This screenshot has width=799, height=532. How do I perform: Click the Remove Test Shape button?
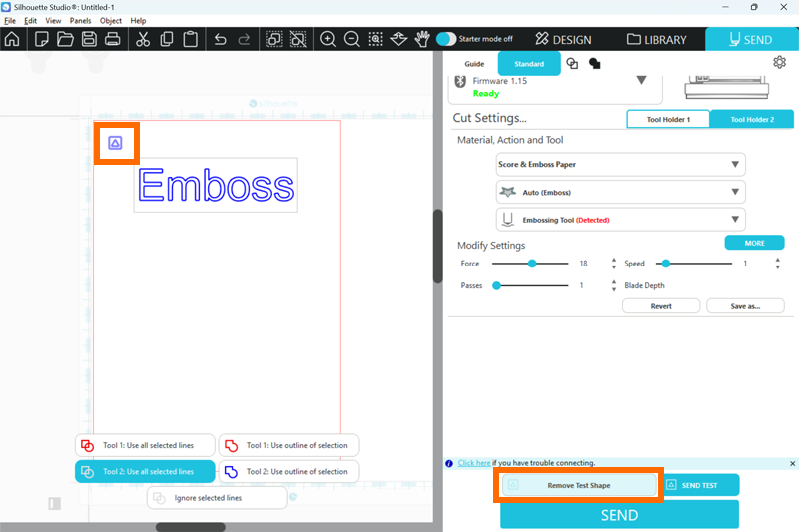point(579,485)
